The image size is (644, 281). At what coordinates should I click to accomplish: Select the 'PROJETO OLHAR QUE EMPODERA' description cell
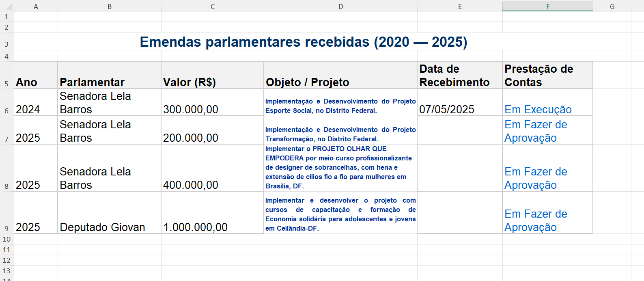point(340,168)
